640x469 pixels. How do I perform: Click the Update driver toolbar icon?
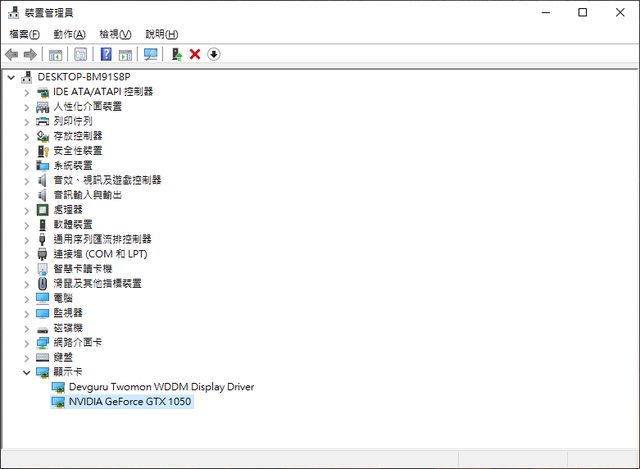(x=177, y=54)
